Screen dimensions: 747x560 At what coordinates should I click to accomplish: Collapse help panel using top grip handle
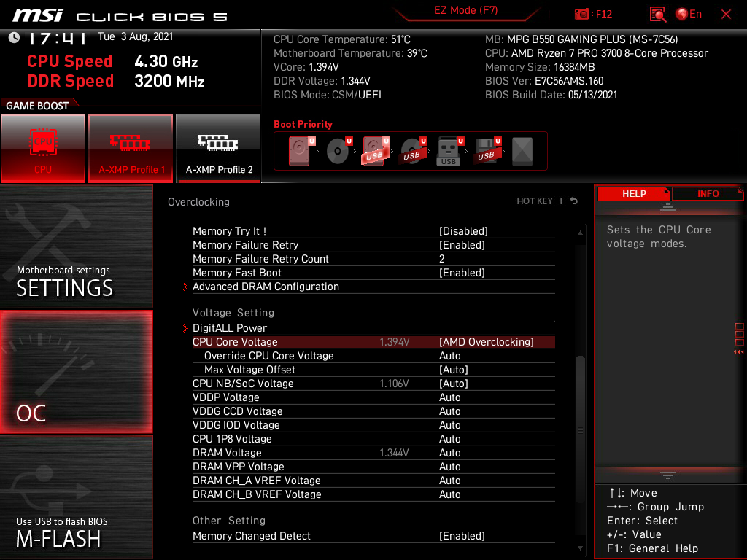(x=668, y=206)
